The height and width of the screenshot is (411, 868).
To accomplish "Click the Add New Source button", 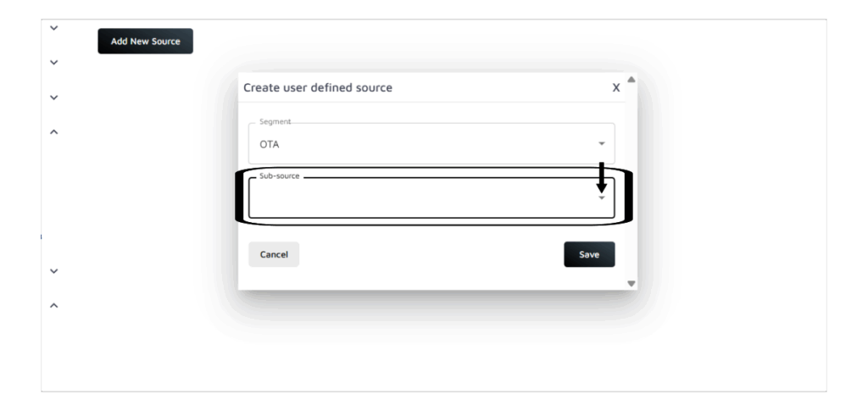I will (145, 42).
